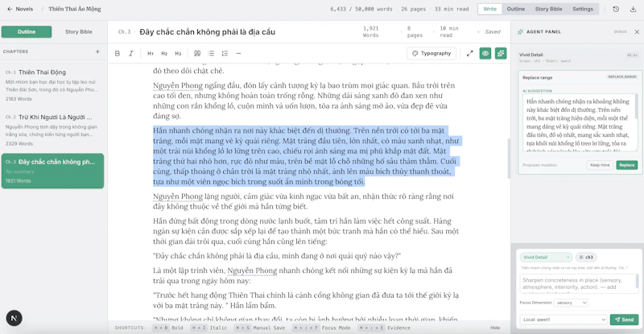Click Keep mine button
The image size is (644, 334).
(600, 165)
